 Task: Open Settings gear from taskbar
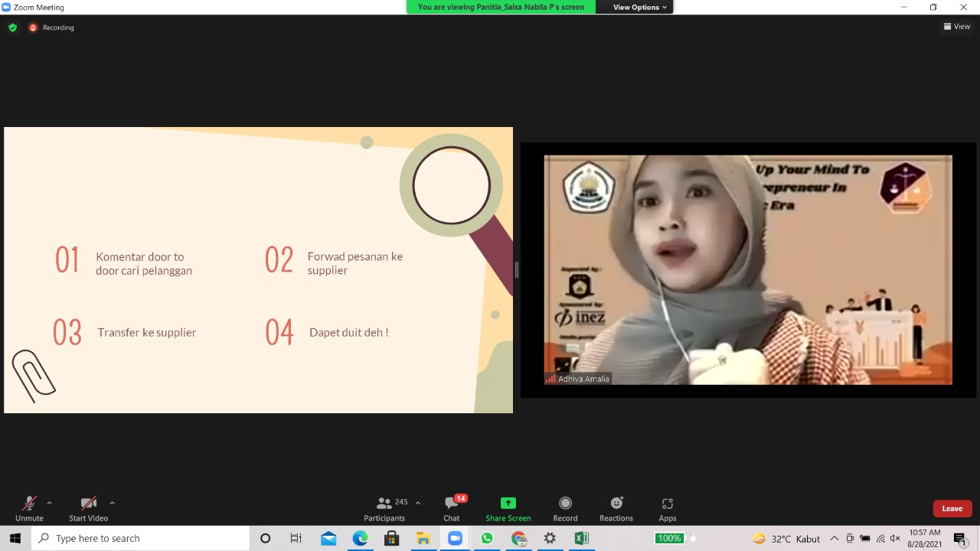click(550, 538)
